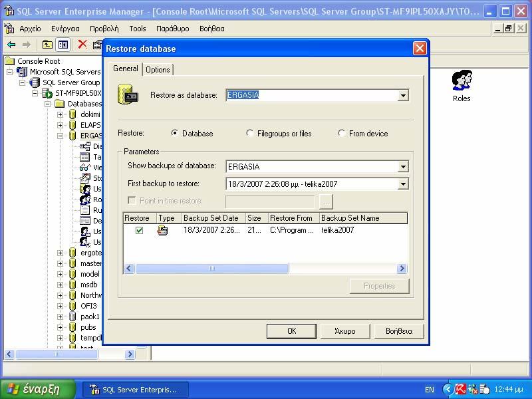The height and width of the screenshot is (399, 532).
Task: Open Views glasses icon under ERGASIA
Action: point(85,168)
